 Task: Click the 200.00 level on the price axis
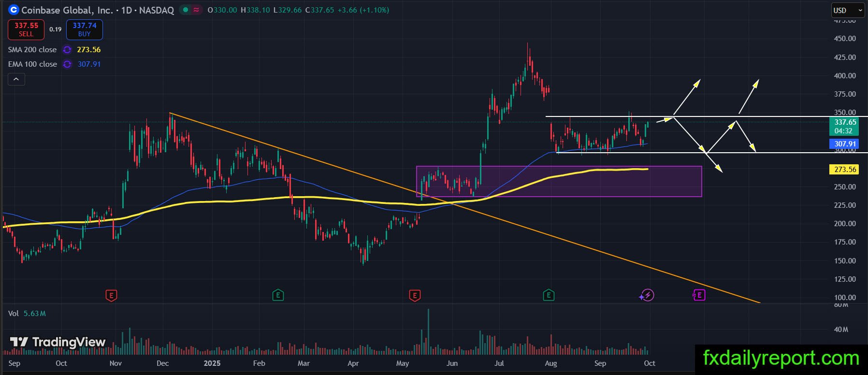click(845, 224)
